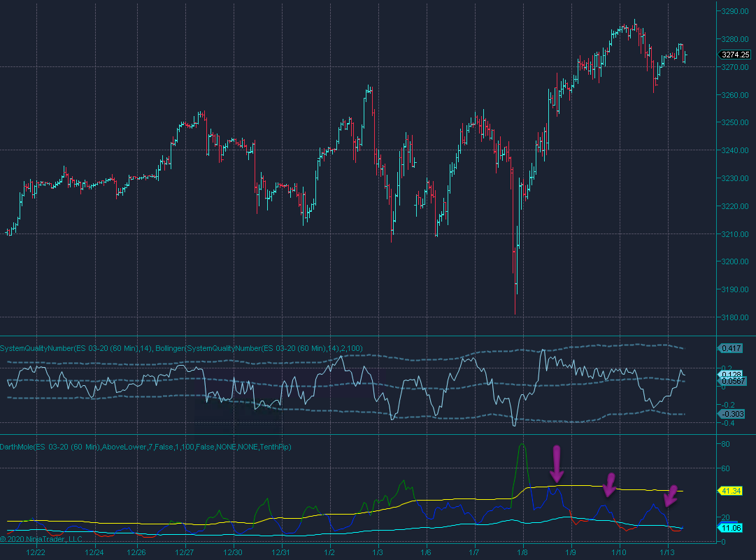Click the 1/8 date on time axis
Image resolution: width=756 pixels, height=560 pixels.
point(522,552)
